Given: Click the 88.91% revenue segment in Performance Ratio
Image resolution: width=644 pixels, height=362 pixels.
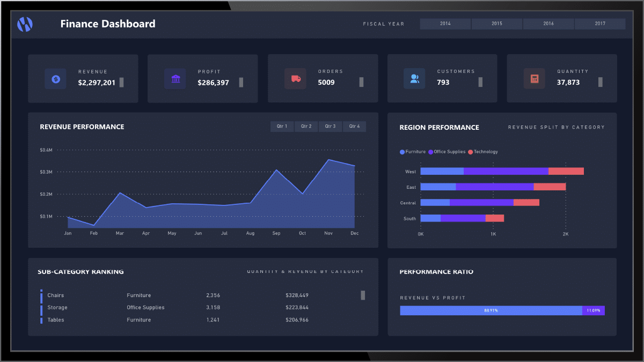Looking at the screenshot, I should point(490,310).
